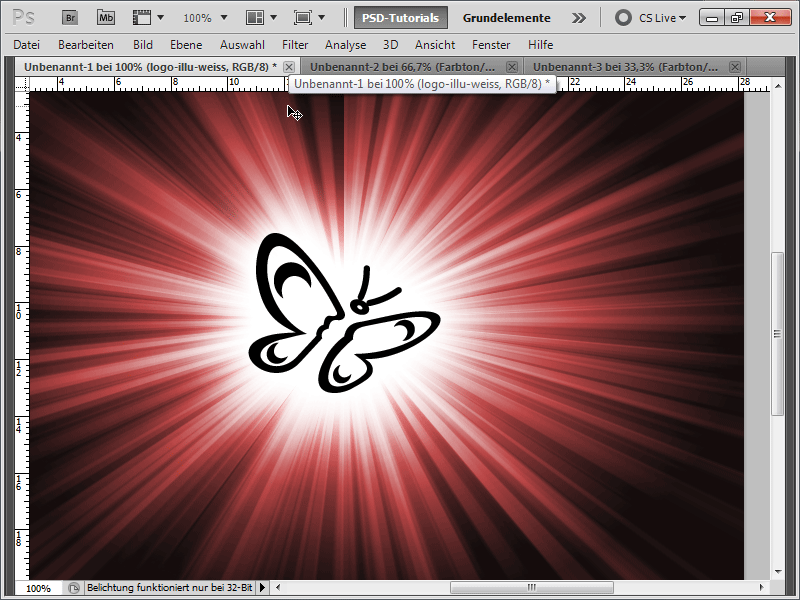Open the Ebene menu
Screen dimensions: 800x600
point(186,45)
